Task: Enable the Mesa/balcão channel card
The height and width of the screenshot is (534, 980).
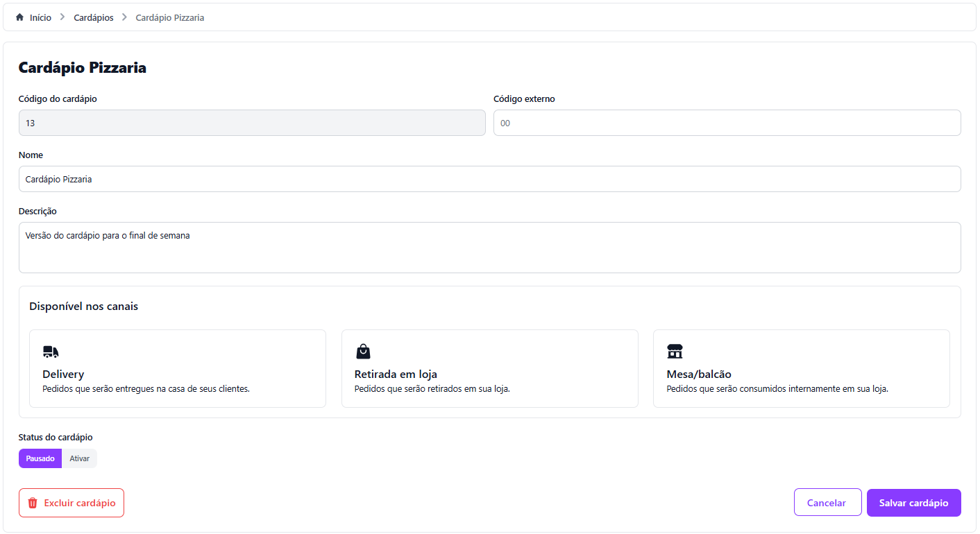Action: (x=801, y=368)
